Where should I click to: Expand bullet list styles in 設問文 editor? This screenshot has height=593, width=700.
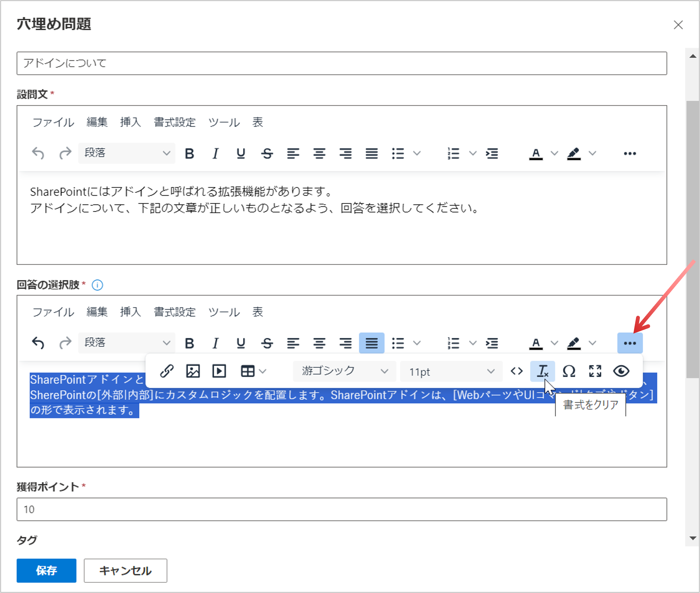pyautogui.click(x=417, y=153)
